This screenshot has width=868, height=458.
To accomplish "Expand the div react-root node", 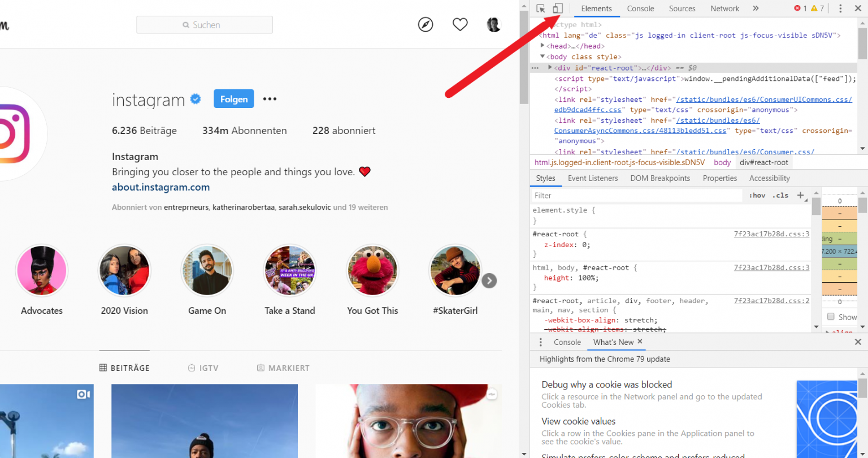I will [x=550, y=67].
